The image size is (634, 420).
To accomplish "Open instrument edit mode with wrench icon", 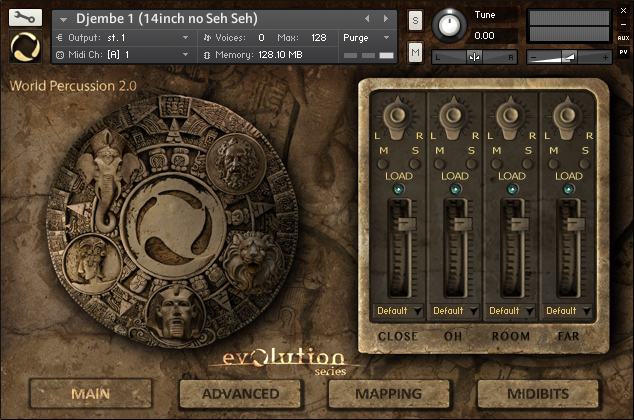I will pos(25,18).
